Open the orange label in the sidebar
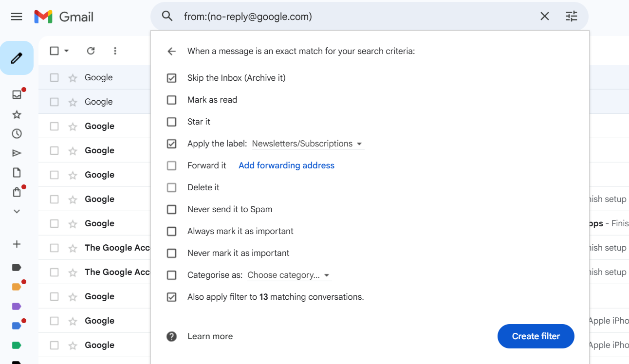629x364 pixels. tap(17, 287)
